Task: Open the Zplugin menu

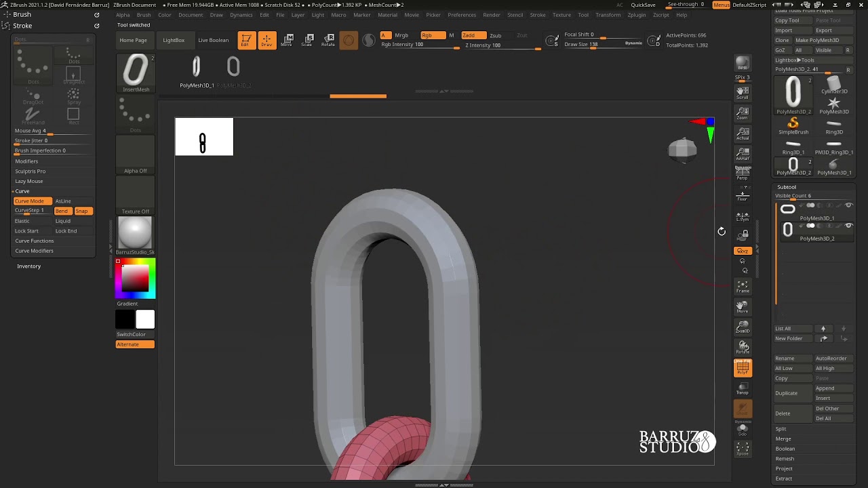Action: click(636, 15)
